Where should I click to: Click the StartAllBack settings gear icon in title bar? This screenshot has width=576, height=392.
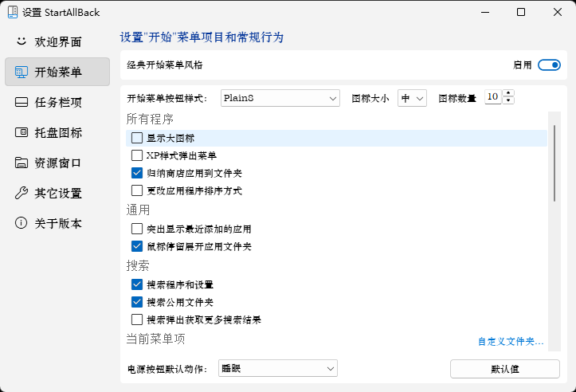coord(11,13)
